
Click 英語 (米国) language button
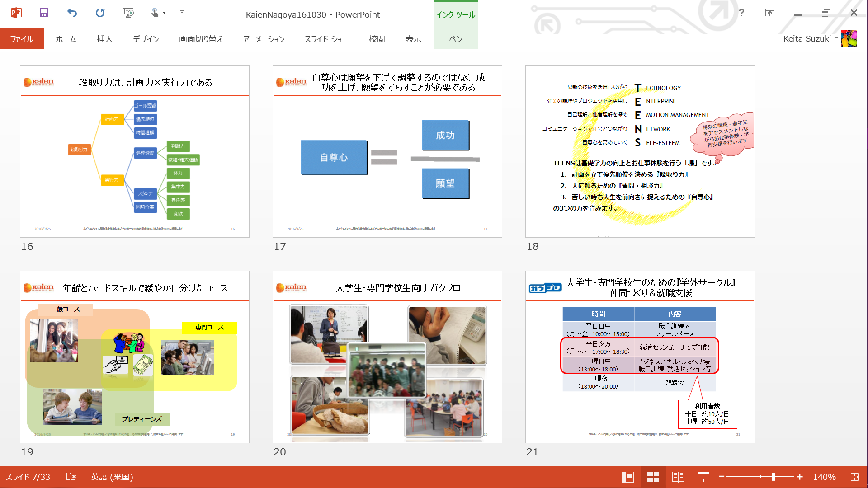point(112,477)
